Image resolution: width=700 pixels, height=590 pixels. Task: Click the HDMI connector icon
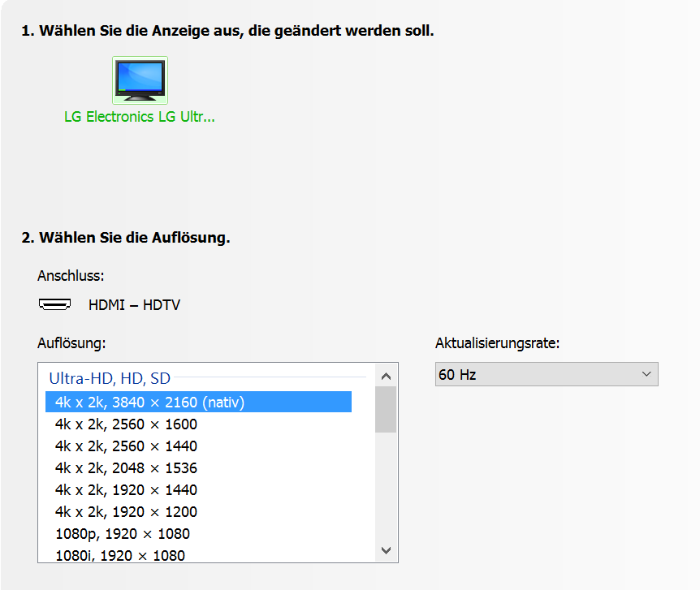tap(55, 304)
